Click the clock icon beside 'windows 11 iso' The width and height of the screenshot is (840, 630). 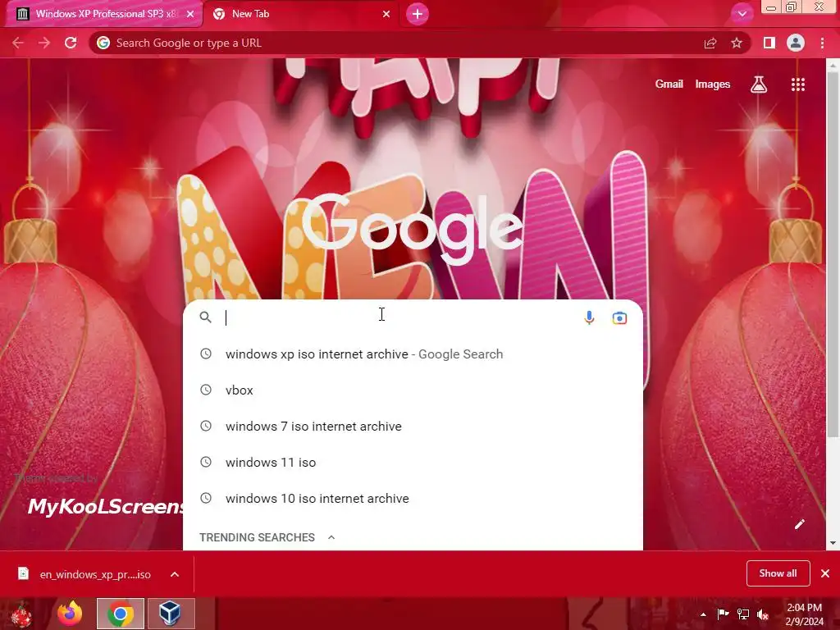coord(206,461)
